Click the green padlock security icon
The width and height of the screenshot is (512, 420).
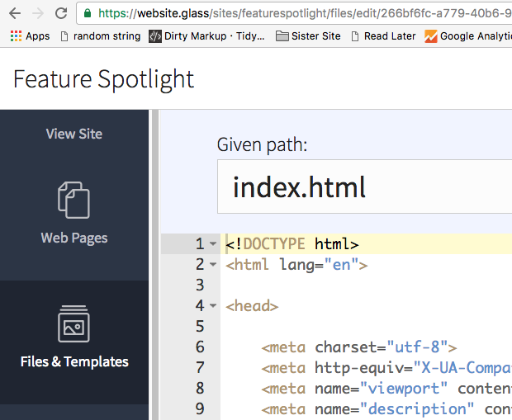tap(88, 13)
